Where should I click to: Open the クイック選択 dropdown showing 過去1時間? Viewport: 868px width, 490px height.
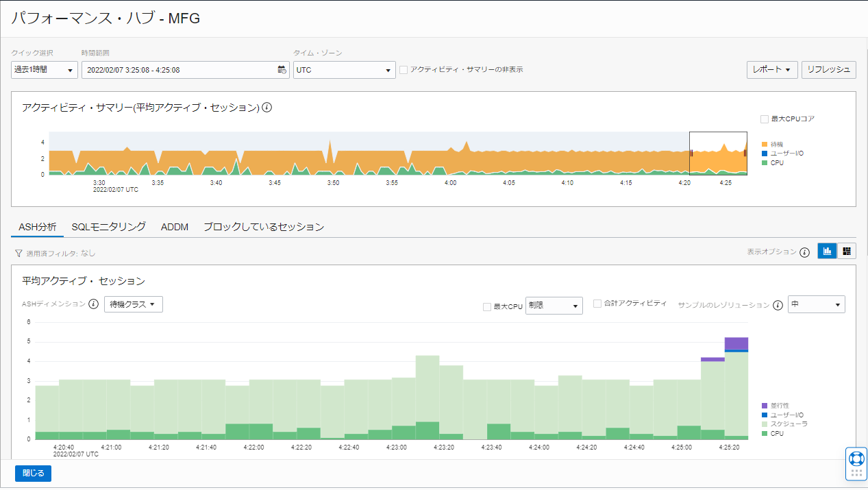tap(43, 69)
